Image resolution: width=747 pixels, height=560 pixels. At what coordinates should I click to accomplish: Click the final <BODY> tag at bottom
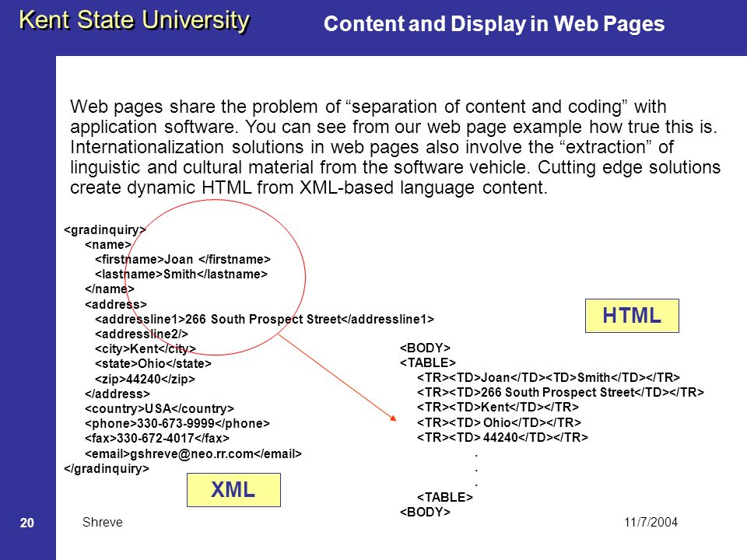[425, 512]
